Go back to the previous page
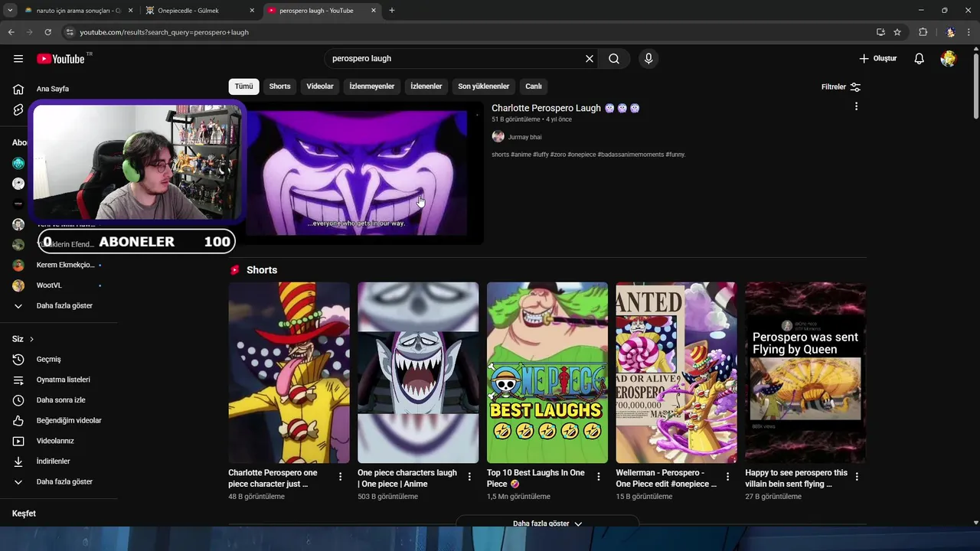The image size is (980, 551). click(x=11, y=32)
